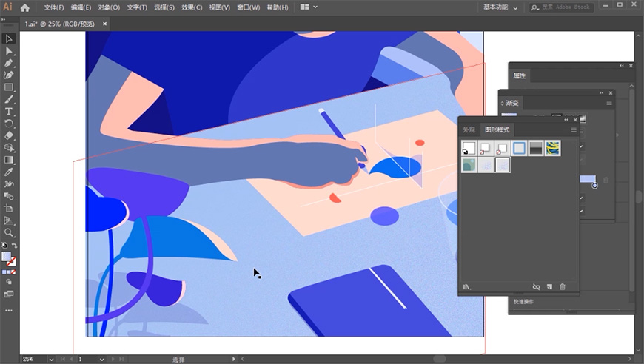Collapse Gradient panel double arrows
This screenshot has height=364, width=644.
coord(602,92)
